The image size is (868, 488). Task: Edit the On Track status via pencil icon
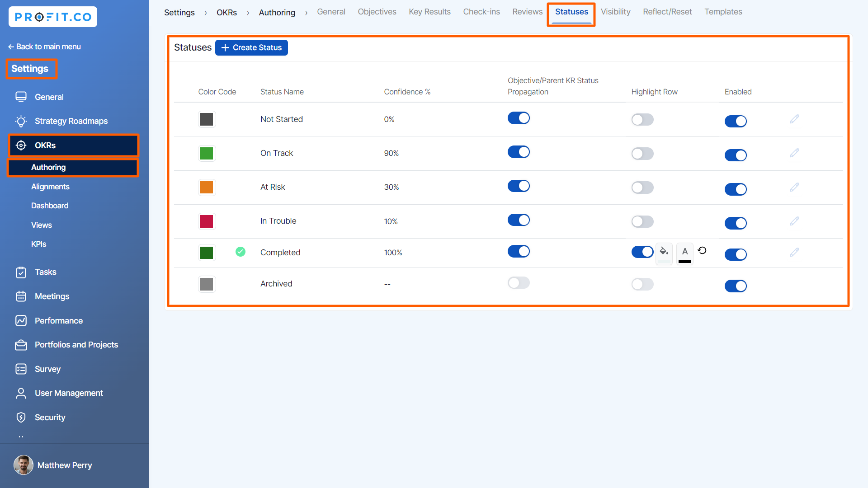coord(794,153)
